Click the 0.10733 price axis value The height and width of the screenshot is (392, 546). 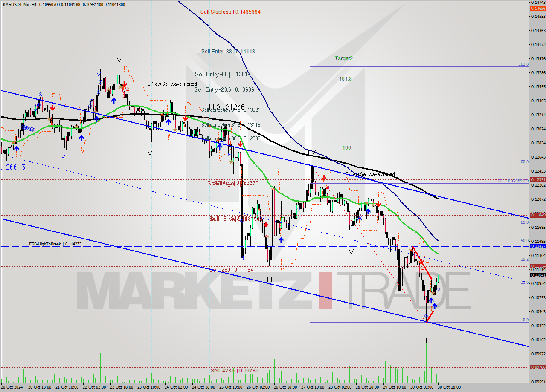538,297
